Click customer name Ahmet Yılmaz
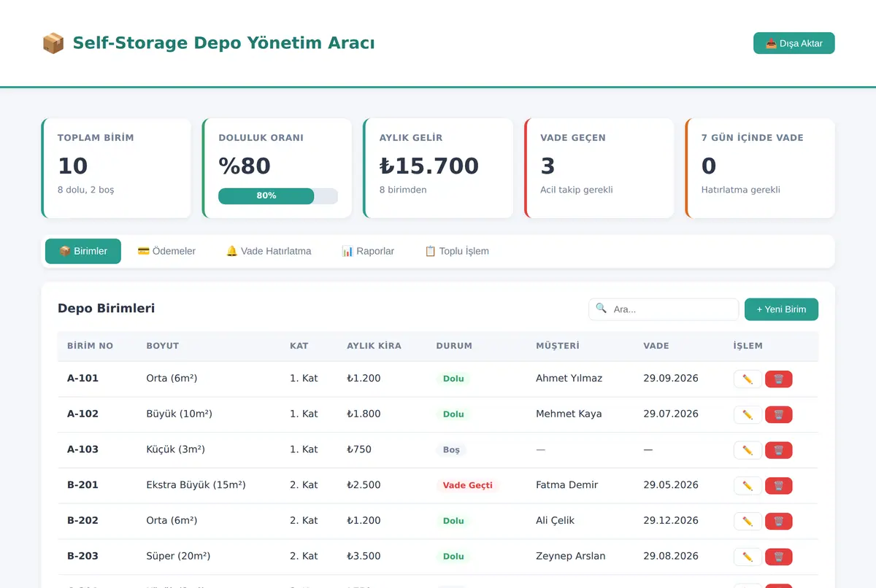Screen dimensions: 876x588 click(569, 378)
